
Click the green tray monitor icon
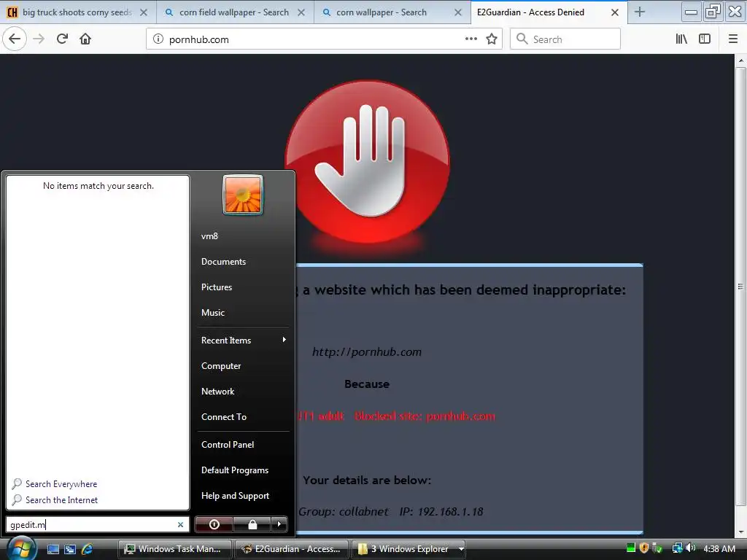631,548
